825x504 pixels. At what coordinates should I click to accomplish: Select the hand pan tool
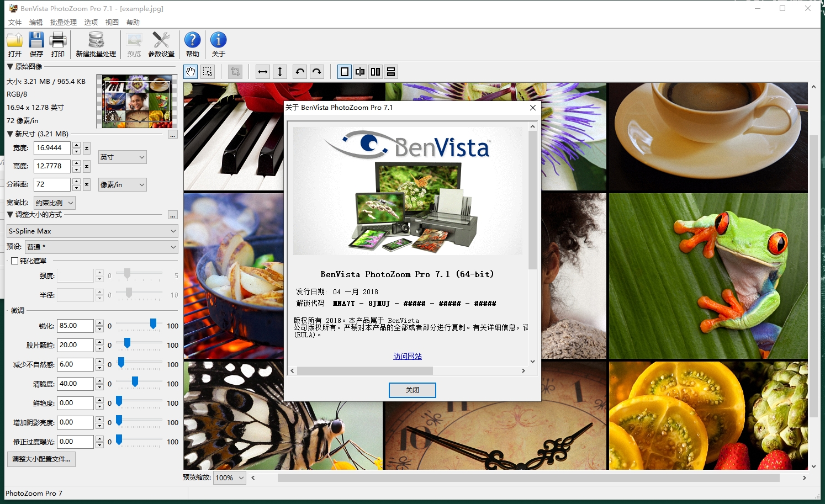[190, 71]
